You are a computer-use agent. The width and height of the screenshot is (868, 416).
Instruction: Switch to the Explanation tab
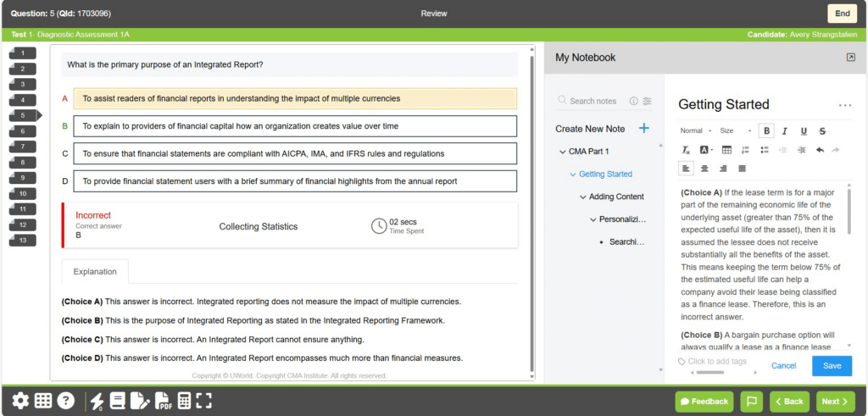(x=95, y=272)
